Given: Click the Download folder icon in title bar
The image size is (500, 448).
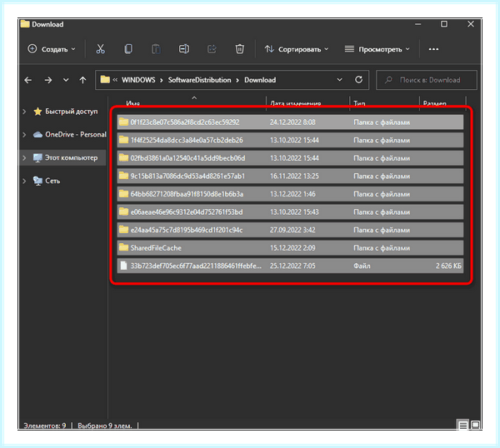Looking at the screenshot, I should click(x=25, y=24).
